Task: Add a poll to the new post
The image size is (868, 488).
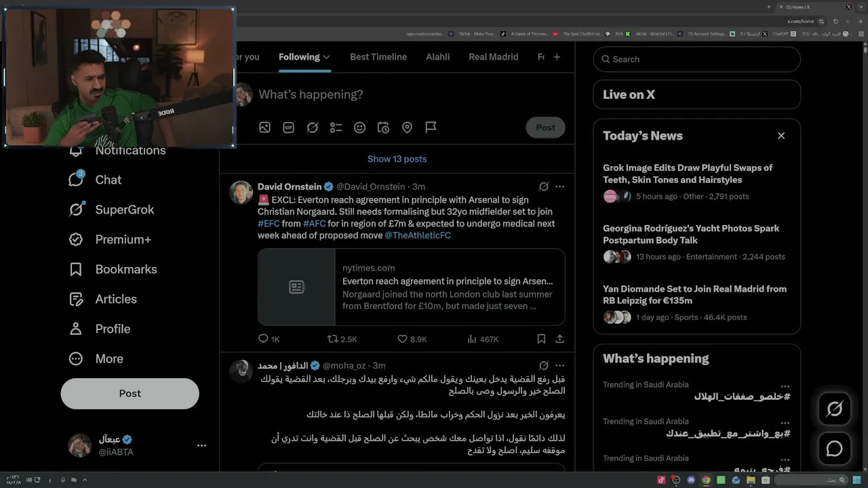Action: click(336, 127)
